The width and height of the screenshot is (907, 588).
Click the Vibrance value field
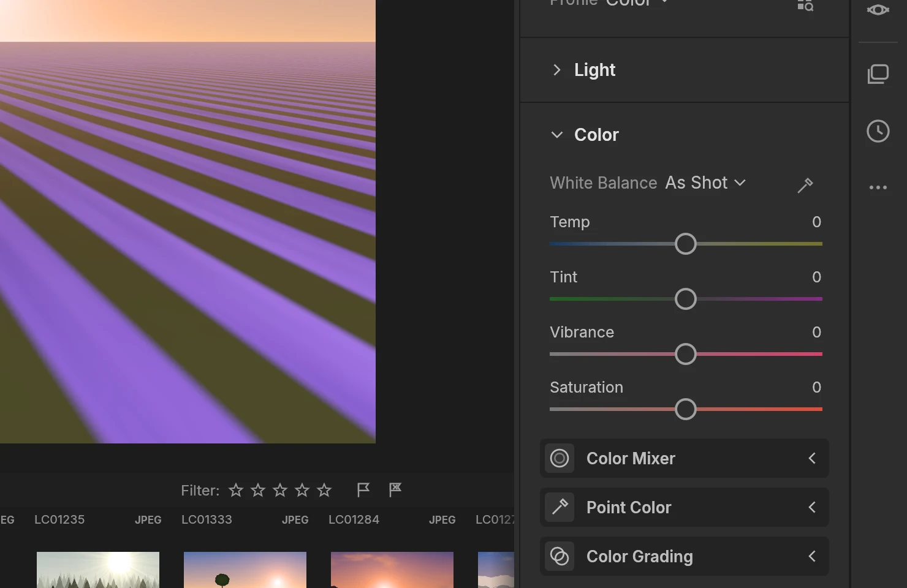tap(816, 332)
